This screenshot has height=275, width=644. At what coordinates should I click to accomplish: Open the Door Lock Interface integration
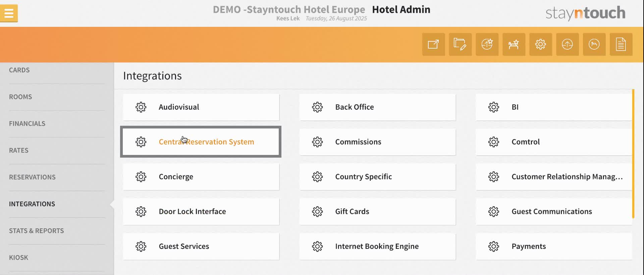pos(201,212)
